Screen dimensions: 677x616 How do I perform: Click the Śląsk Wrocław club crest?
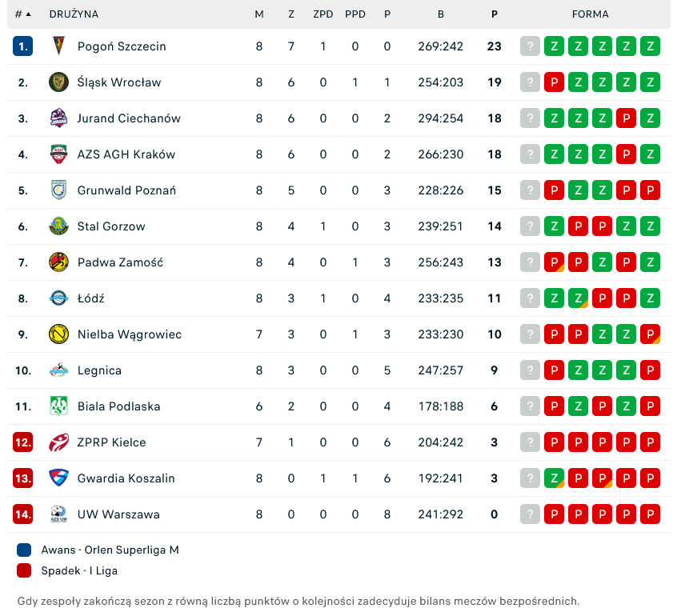click(x=58, y=82)
